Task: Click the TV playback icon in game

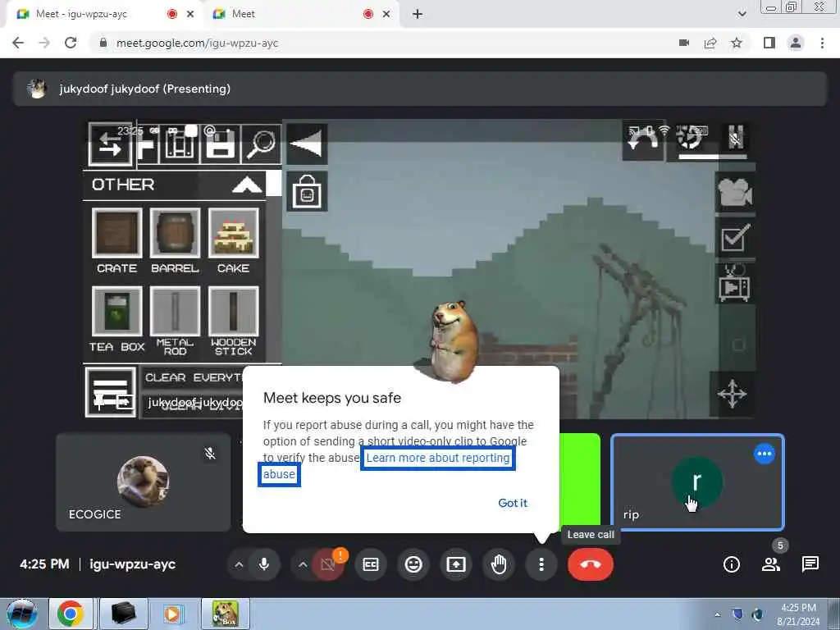Action: coord(734,284)
